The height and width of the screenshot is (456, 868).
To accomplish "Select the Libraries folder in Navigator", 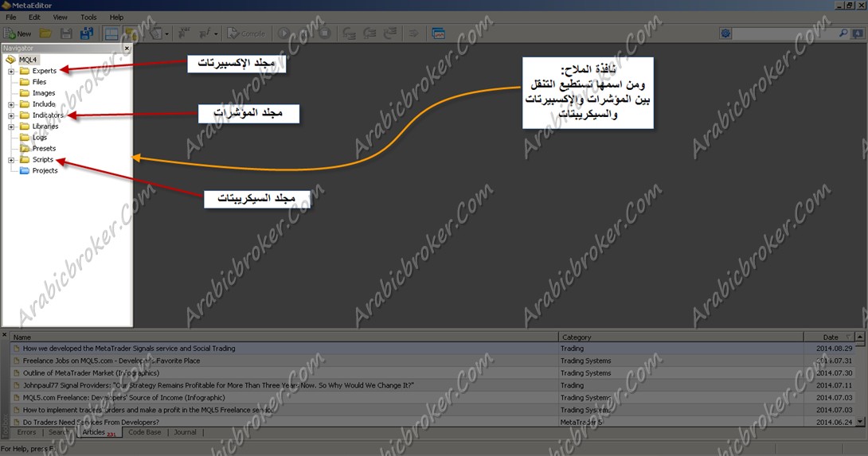I will [45, 127].
